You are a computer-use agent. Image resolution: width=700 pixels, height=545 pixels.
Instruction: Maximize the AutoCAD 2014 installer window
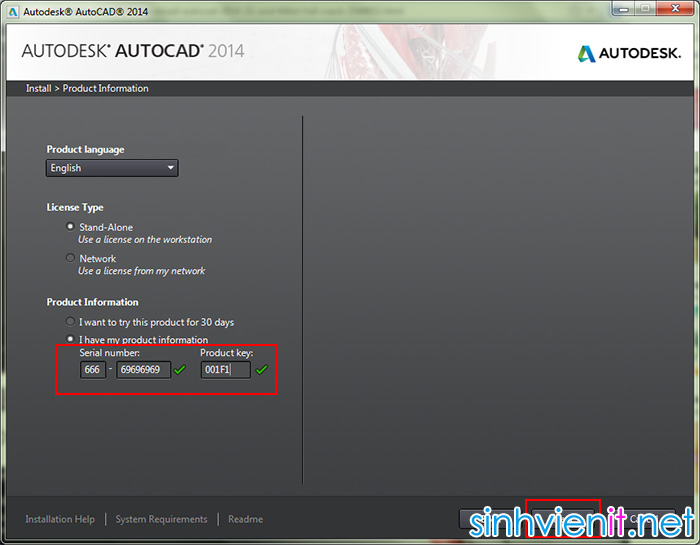click(645, 9)
